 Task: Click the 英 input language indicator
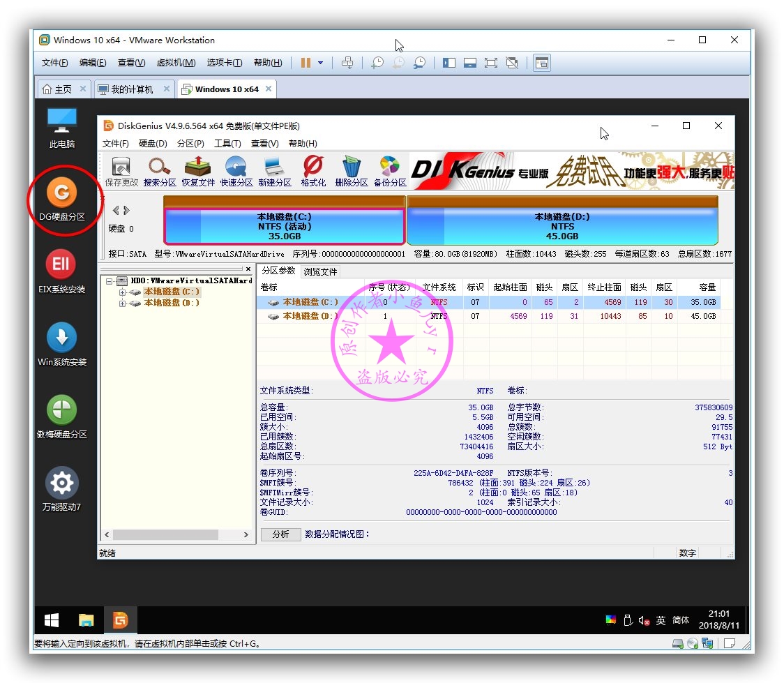(661, 620)
